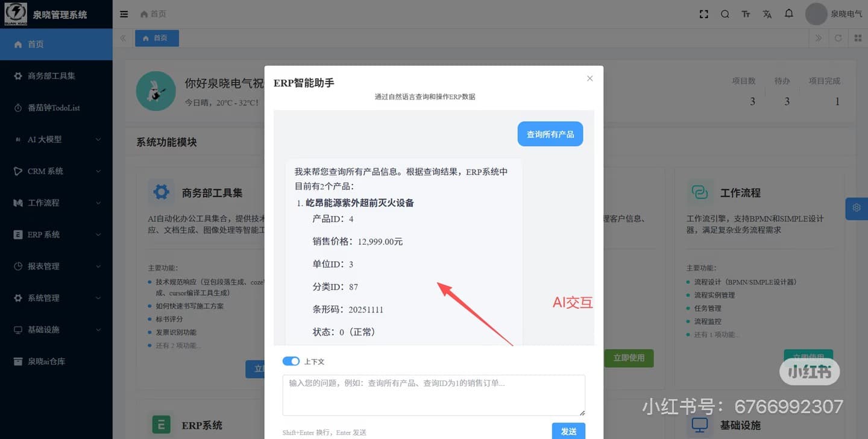This screenshot has height=439, width=868.
Task: Refresh the current tab page
Action: (838, 38)
